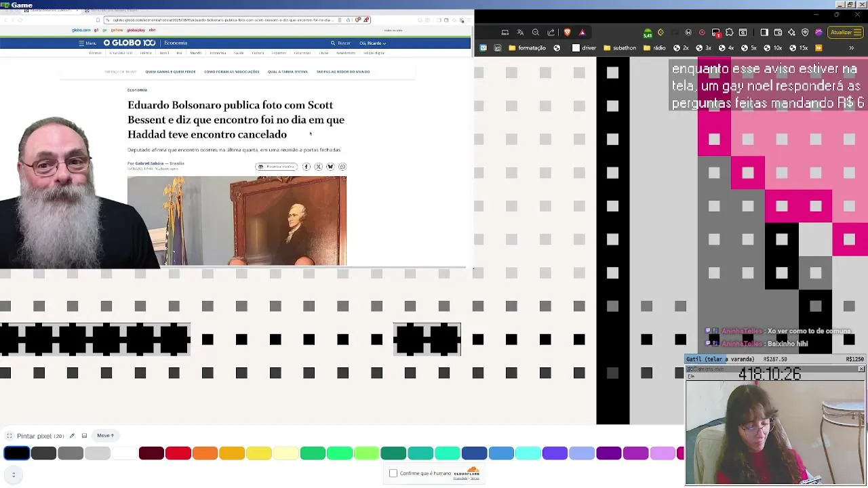Click the orange fast-forward bookmark icon

pyautogui.click(x=818, y=48)
